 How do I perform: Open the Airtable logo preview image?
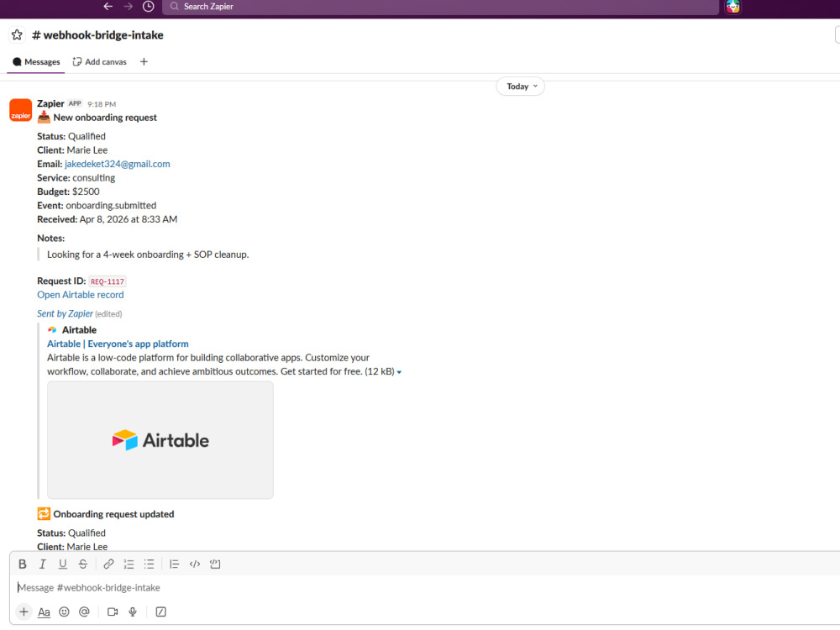(160, 440)
